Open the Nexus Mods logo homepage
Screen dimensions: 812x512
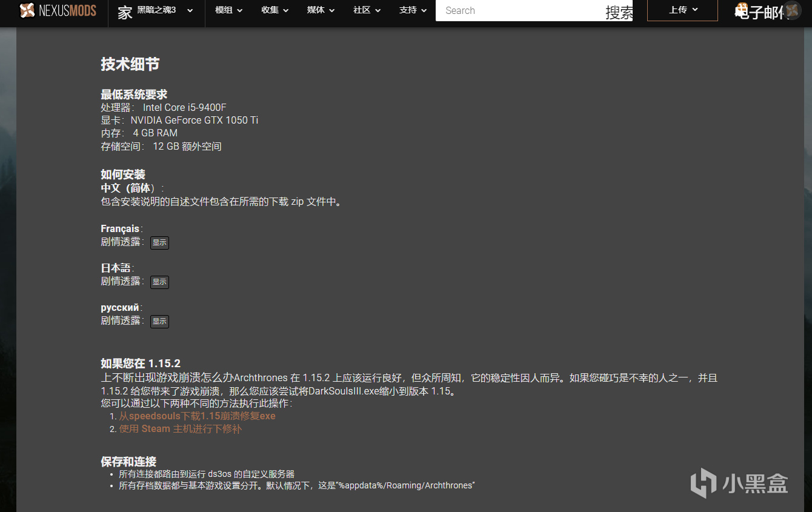point(58,10)
